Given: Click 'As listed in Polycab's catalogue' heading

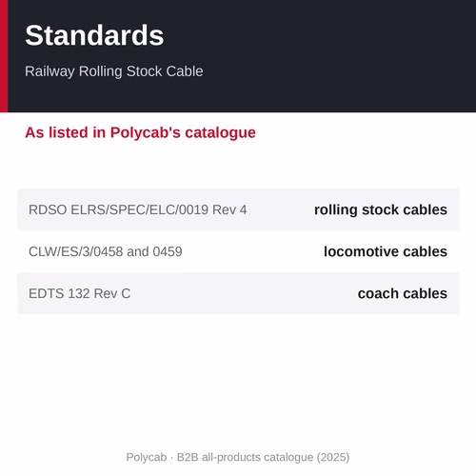Looking at the screenshot, I should [x=140, y=132].
